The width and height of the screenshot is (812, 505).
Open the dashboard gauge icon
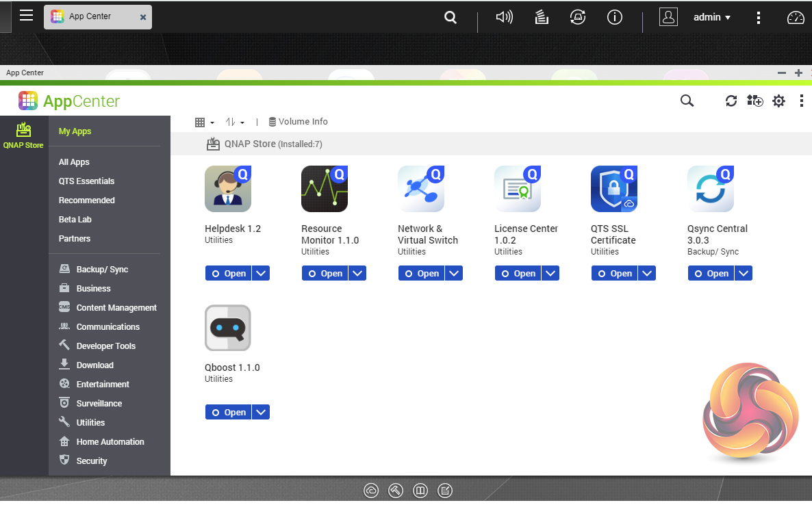point(796,18)
